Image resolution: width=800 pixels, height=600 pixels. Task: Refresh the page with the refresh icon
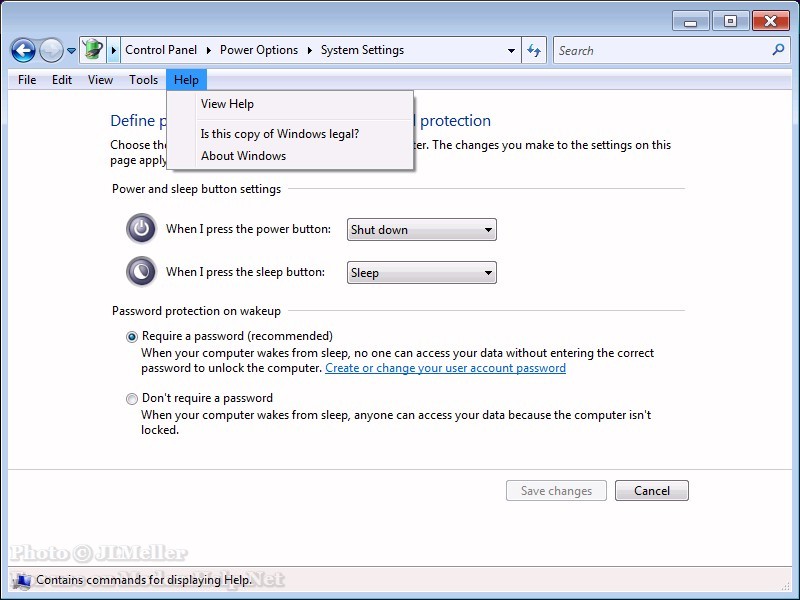pyautogui.click(x=534, y=51)
